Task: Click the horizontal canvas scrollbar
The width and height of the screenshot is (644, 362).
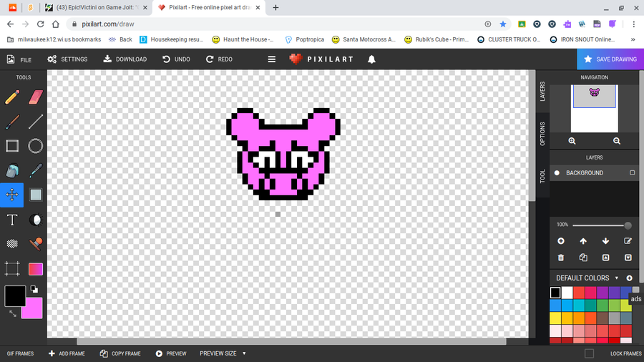Action: [x=291, y=341]
